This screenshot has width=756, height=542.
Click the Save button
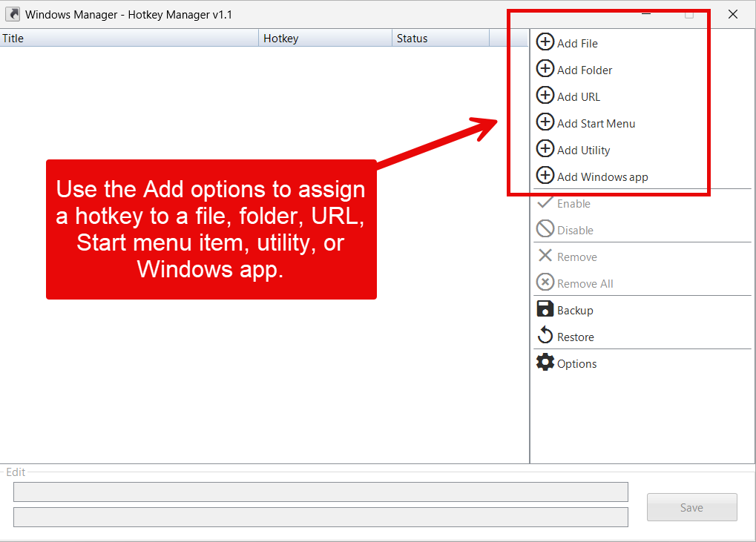(691, 507)
